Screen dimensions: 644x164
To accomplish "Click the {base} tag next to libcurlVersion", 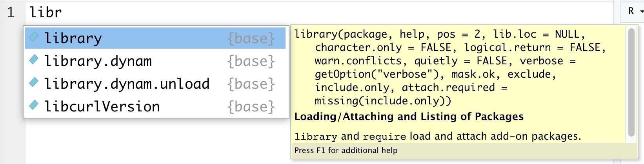I will pos(251,107).
